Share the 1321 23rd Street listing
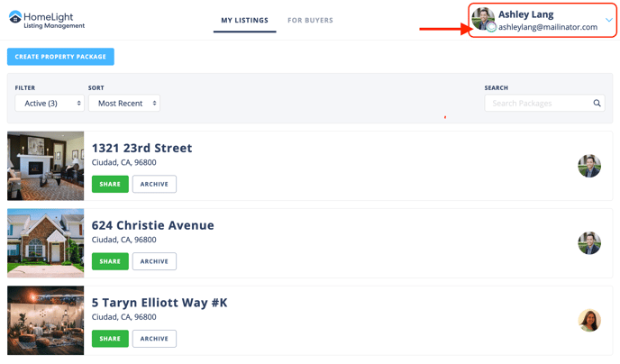The width and height of the screenshot is (620, 364). pos(110,184)
